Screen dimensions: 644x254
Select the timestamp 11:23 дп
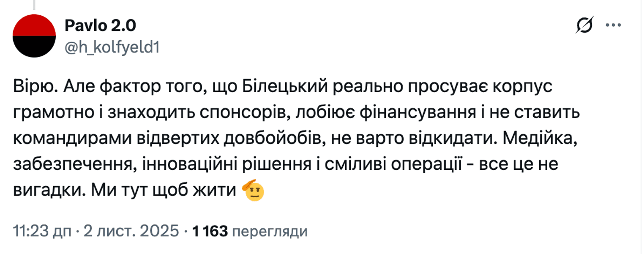click(x=41, y=231)
